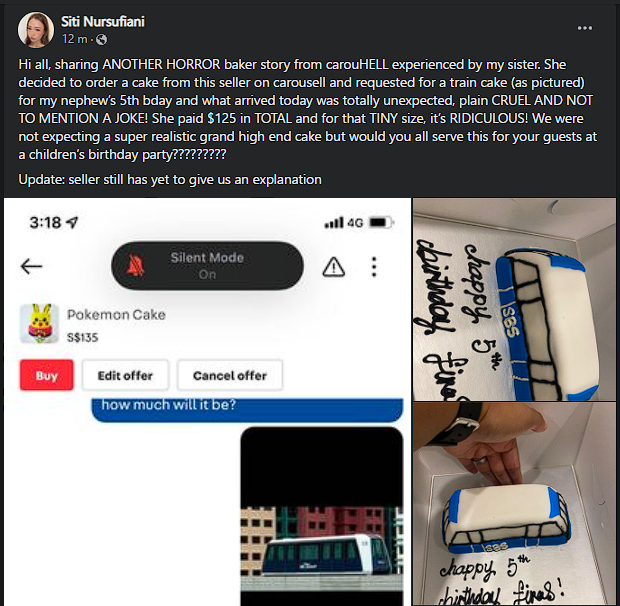Image resolution: width=620 pixels, height=606 pixels.
Task: Open the Pokemon Cake listing title
Action: [x=116, y=315]
